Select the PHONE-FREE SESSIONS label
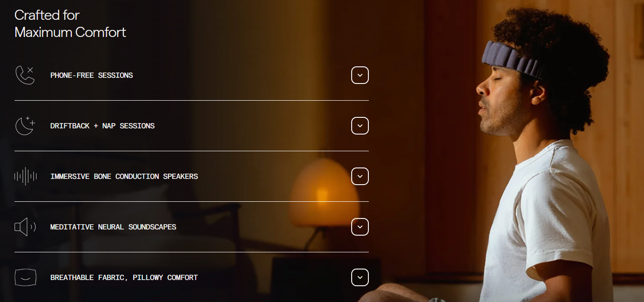The height and width of the screenshot is (302, 644). pyautogui.click(x=91, y=75)
